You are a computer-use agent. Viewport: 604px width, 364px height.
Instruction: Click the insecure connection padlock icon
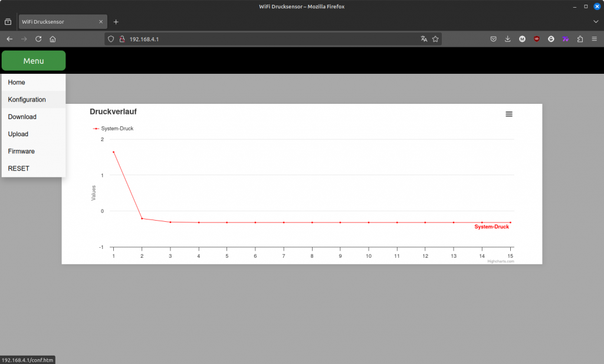pos(122,39)
